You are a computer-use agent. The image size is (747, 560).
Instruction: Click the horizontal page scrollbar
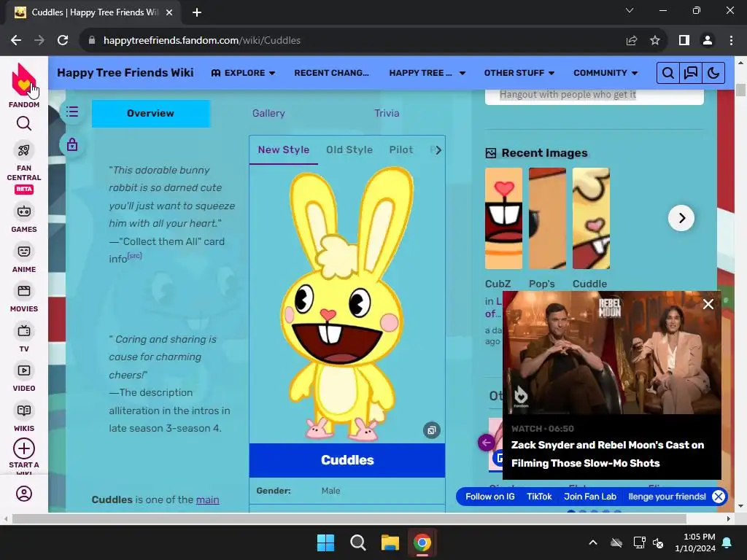pos(349,518)
